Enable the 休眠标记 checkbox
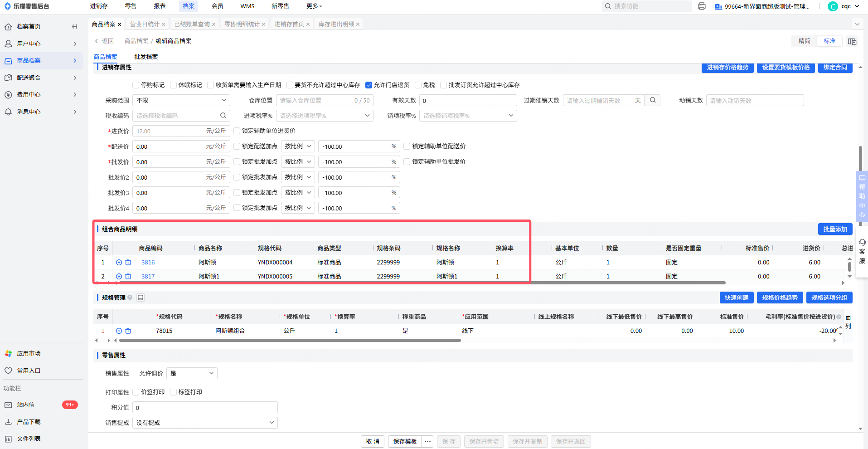 click(174, 85)
